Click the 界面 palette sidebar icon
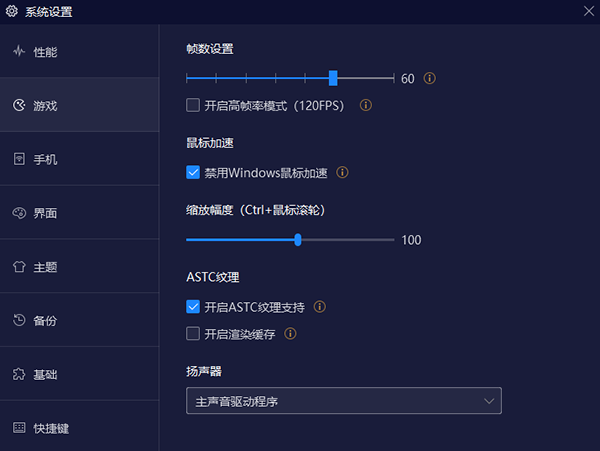The width and height of the screenshot is (600, 451). pyautogui.click(x=19, y=213)
